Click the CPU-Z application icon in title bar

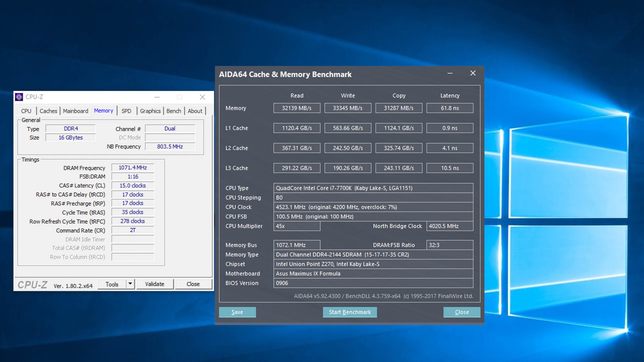point(19,97)
